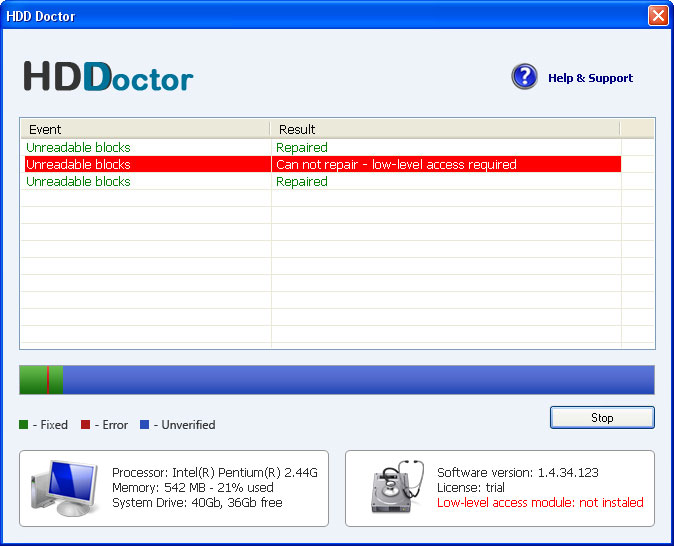Sort by the Result column header
Image resolution: width=674 pixels, height=546 pixels.
(x=445, y=129)
